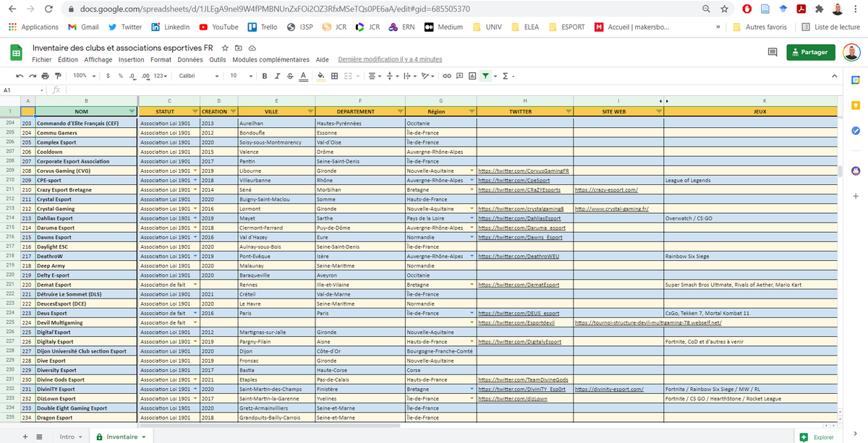This screenshot has height=443, width=868.
Task: Open CorvusGamingFR Twitter link
Action: [524, 171]
